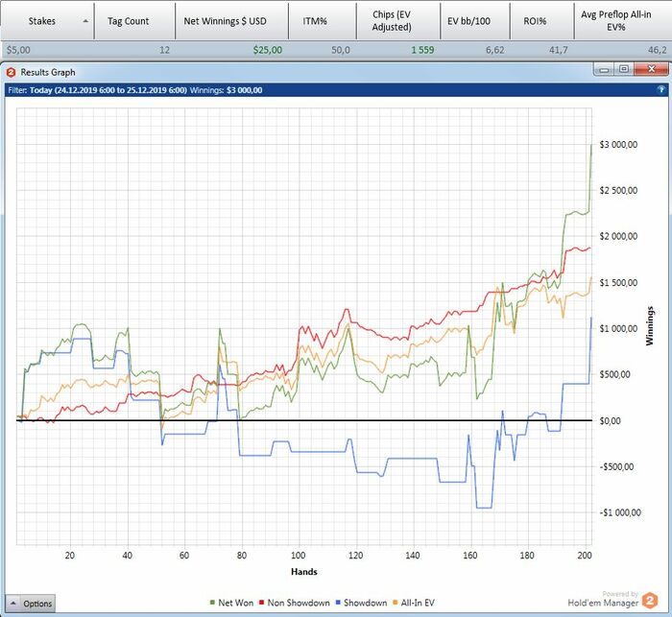Screen dimensions: 672x617
Task: Toggle Showdown blue legend swatch
Action: (x=338, y=603)
